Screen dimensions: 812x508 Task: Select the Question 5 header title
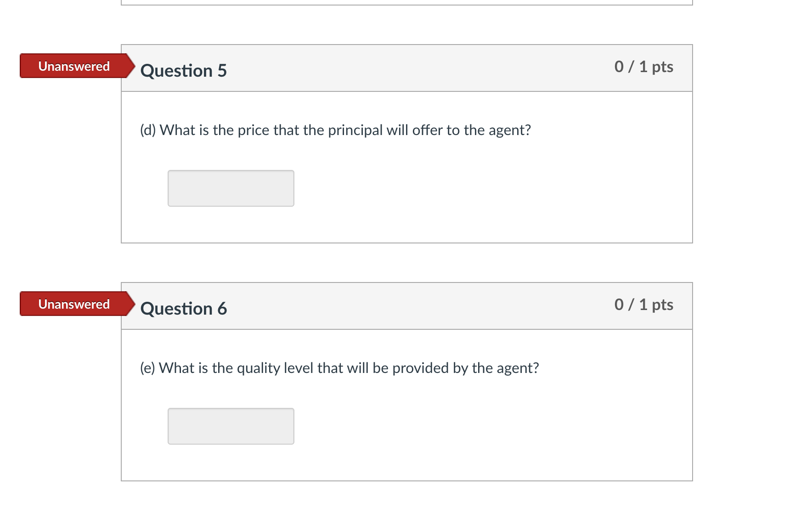(x=183, y=70)
